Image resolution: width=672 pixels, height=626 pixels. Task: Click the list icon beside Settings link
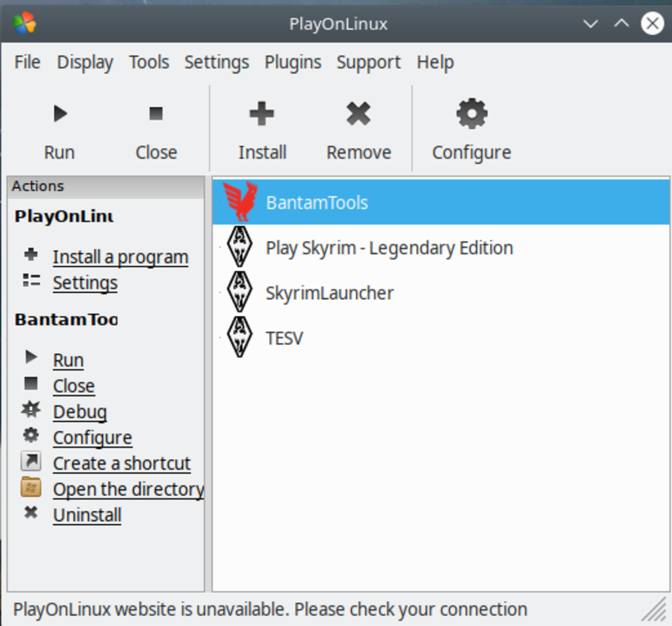pos(32,280)
